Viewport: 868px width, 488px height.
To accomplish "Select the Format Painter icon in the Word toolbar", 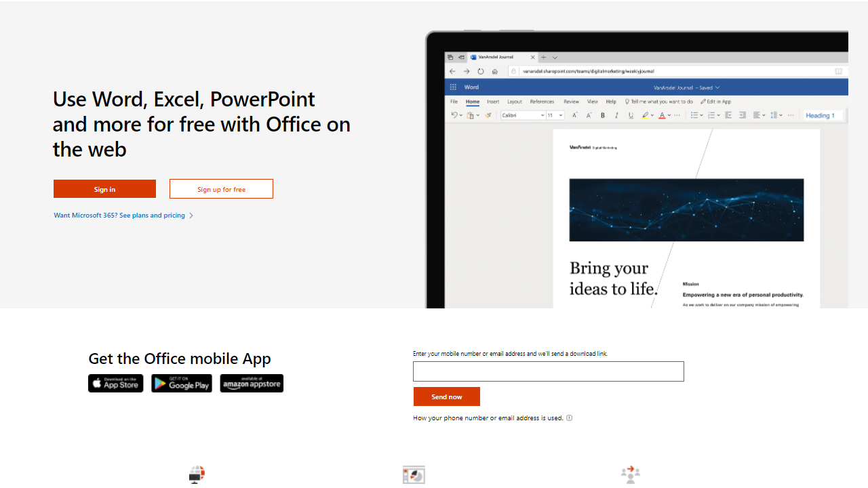I will coord(488,115).
